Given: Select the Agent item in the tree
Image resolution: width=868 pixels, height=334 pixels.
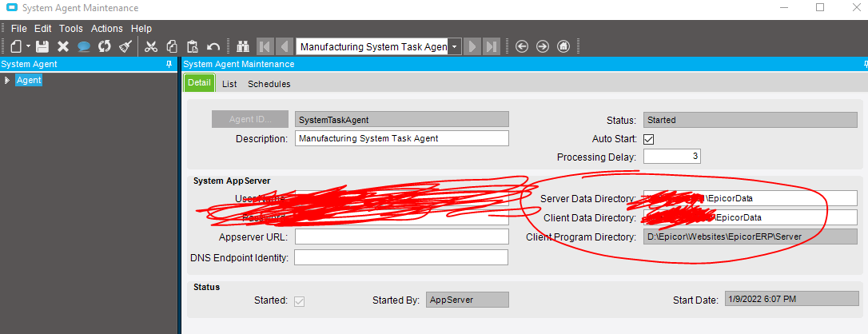Looking at the screenshot, I should point(29,80).
